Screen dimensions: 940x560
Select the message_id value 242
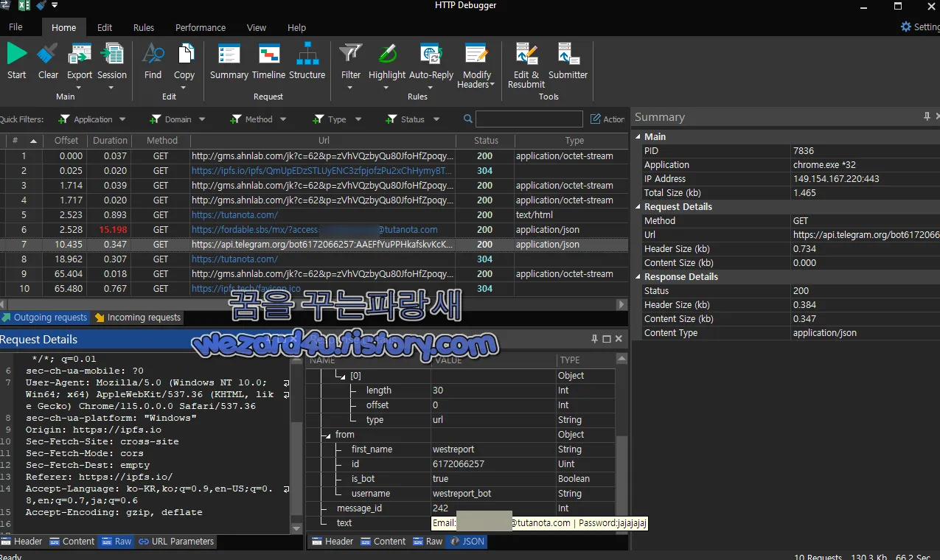pos(440,508)
